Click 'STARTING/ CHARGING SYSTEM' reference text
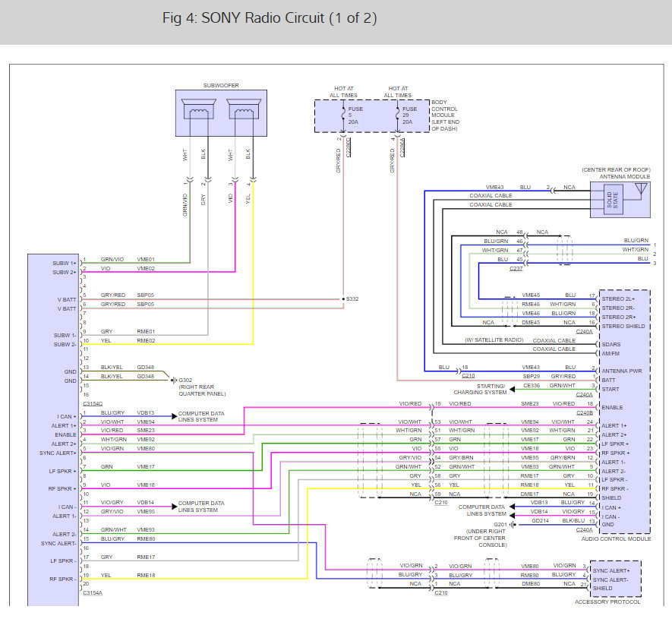672x619 pixels. point(480,389)
